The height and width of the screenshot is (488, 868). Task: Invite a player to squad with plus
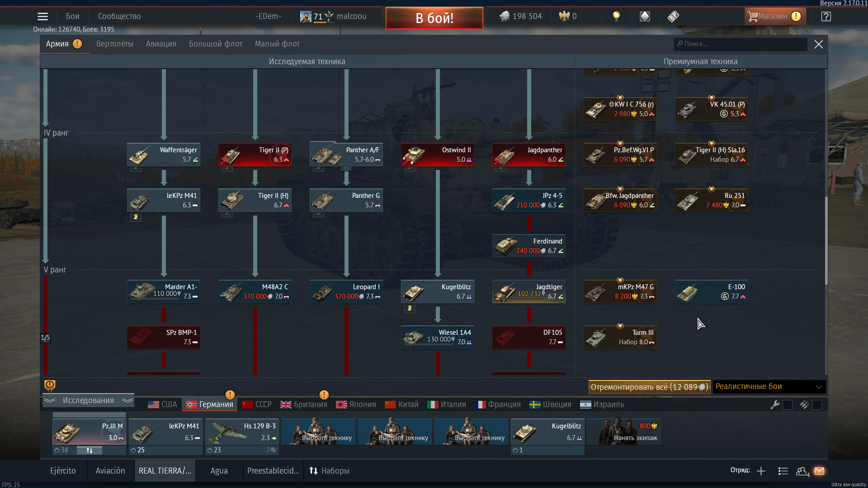(x=761, y=471)
